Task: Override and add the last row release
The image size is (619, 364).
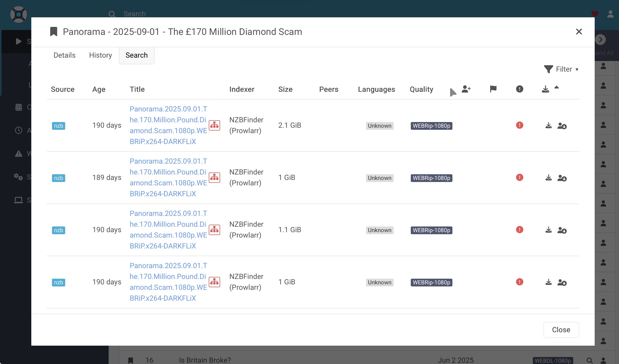Action: click(x=562, y=282)
